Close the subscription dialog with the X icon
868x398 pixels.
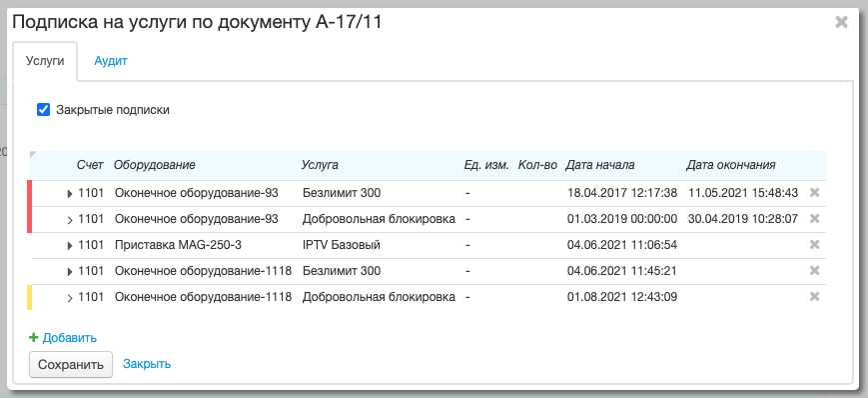[x=841, y=22]
